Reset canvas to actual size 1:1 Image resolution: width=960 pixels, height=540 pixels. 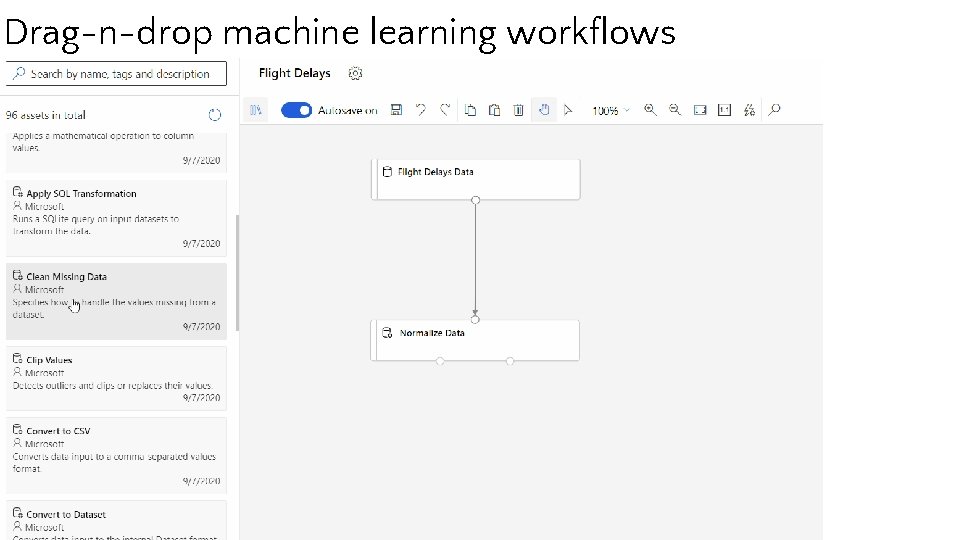724,110
